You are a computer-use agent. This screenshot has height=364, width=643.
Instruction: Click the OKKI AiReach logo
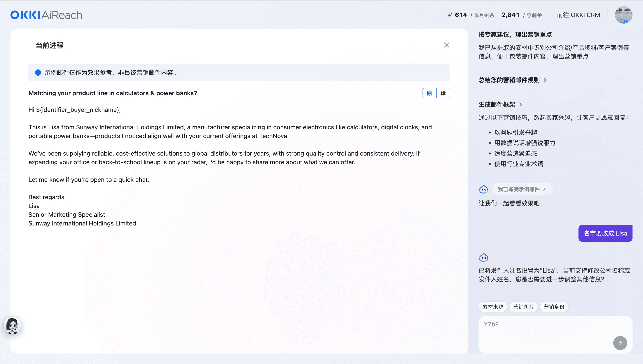[46, 15]
